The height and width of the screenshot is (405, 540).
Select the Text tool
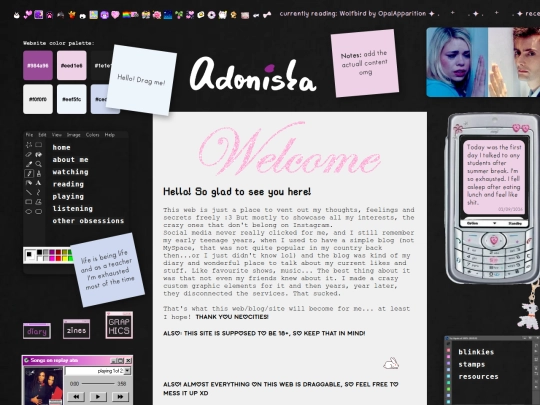39,183
